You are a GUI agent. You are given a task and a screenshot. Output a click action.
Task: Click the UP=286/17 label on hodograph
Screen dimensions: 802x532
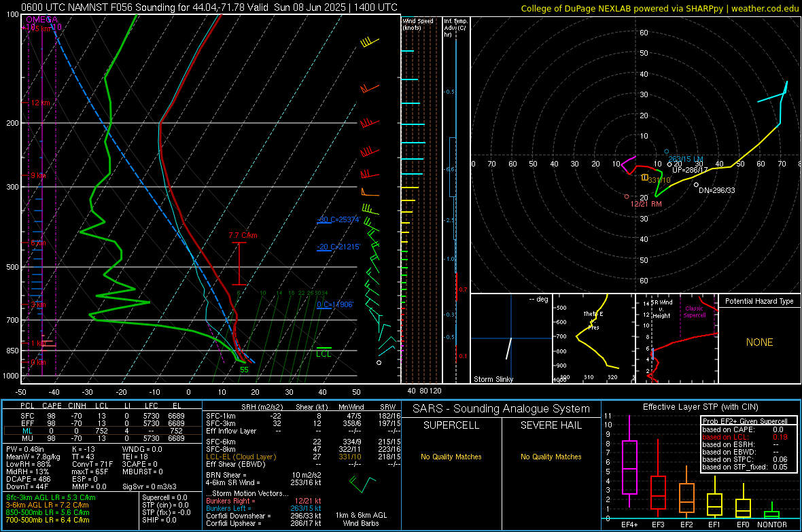[x=690, y=170]
